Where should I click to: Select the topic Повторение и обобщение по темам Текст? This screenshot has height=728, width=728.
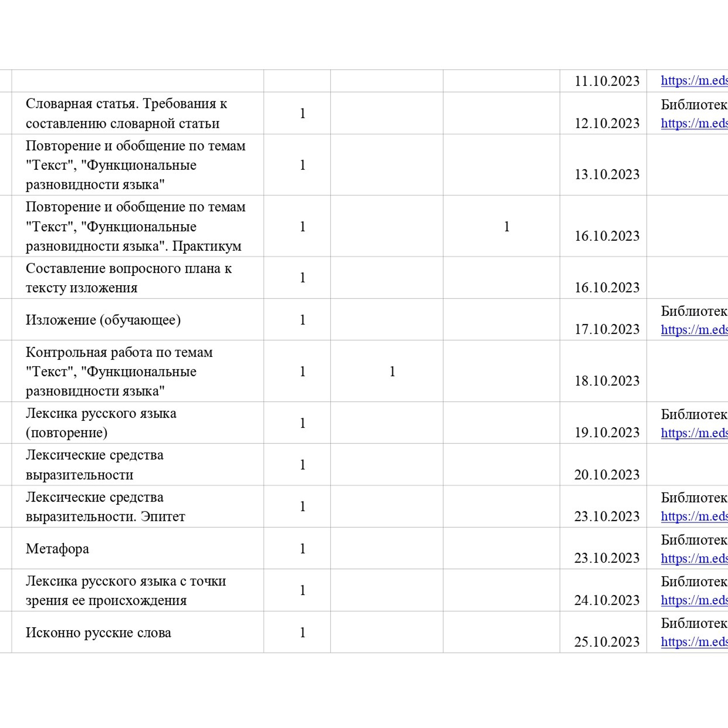coord(135,165)
